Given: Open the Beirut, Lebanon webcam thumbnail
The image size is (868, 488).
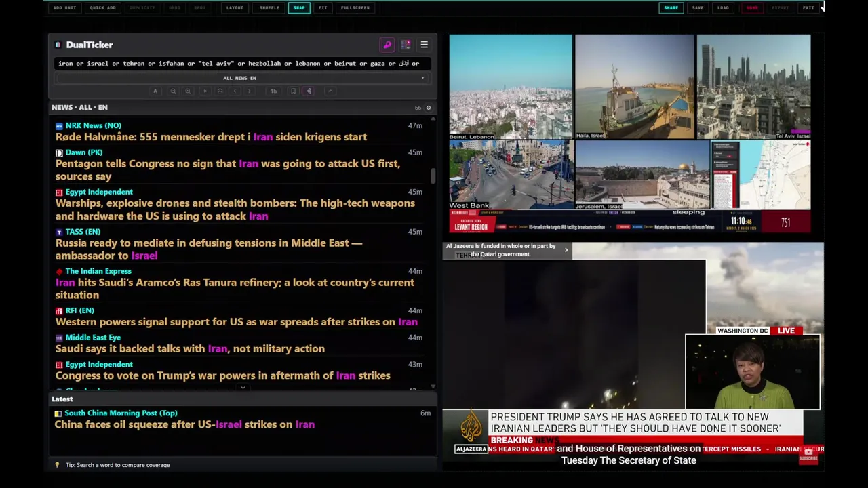Looking at the screenshot, I should pyautogui.click(x=511, y=87).
